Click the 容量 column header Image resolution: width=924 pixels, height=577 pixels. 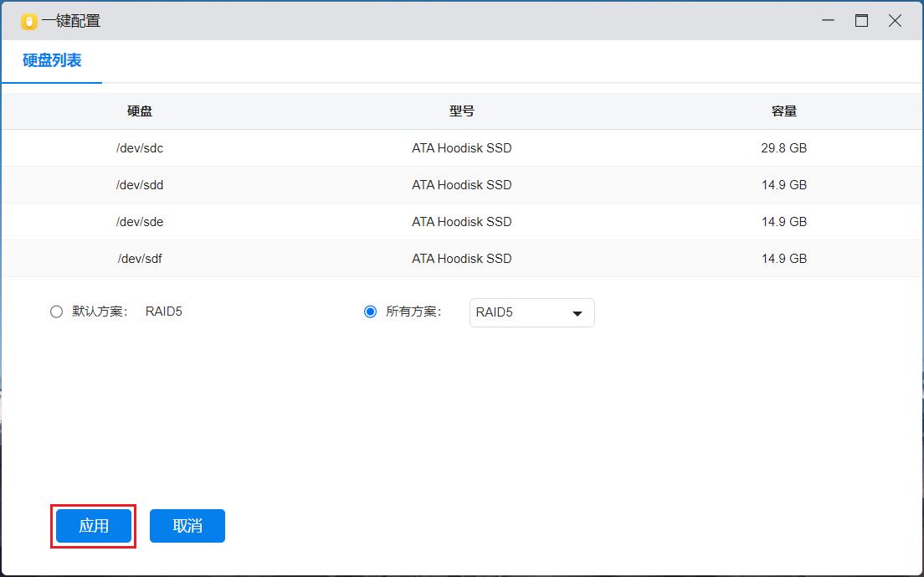click(783, 111)
